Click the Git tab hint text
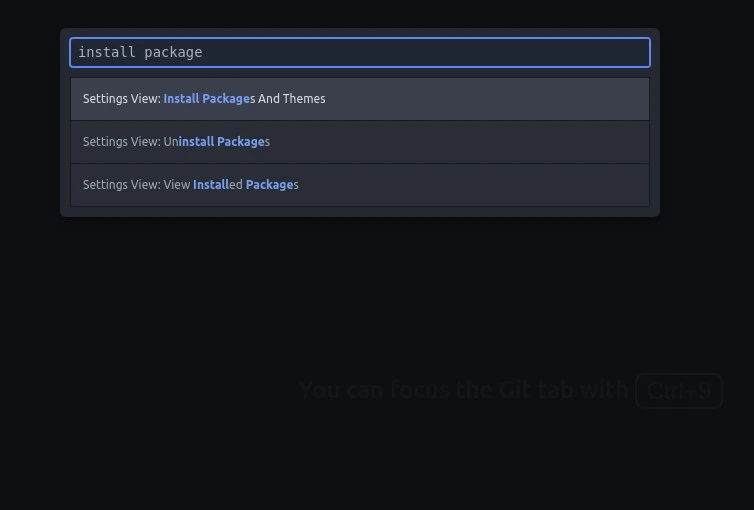 (463, 390)
